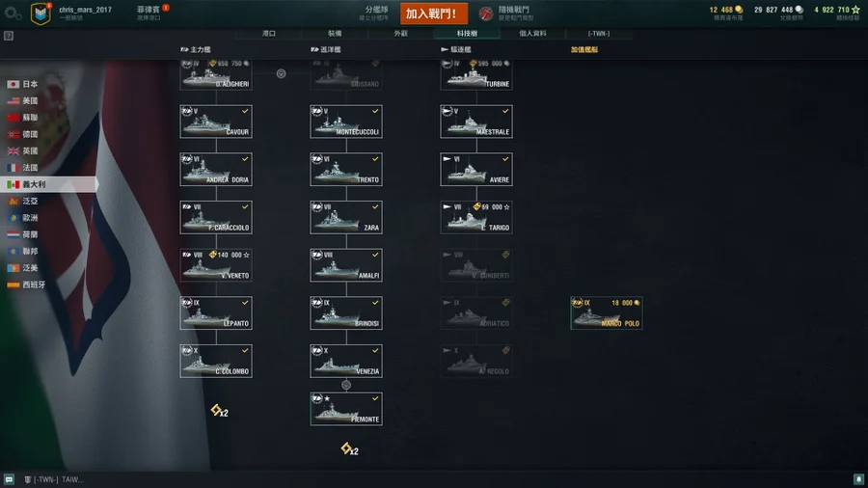Click the clan shield emblem icon
This screenshot has height=488, width=868.
coord(41,14)
